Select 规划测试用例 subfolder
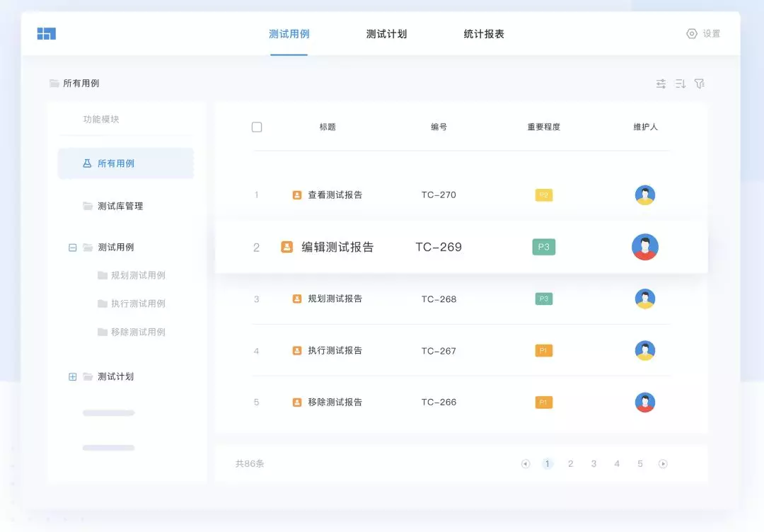764x532 pixels. [139, 275]
